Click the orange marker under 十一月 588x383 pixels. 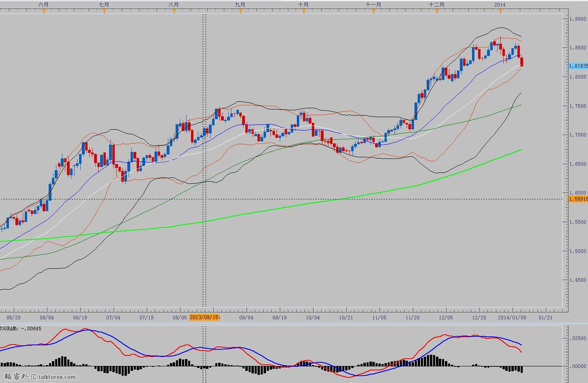(x=373, y=11)
